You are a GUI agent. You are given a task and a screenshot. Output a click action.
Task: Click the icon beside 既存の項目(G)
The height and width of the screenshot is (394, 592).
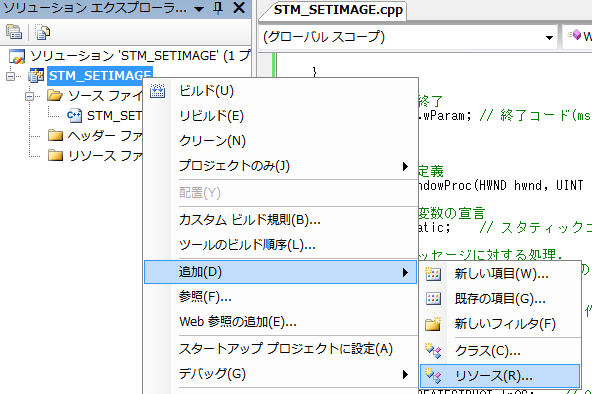pos(433,299)
